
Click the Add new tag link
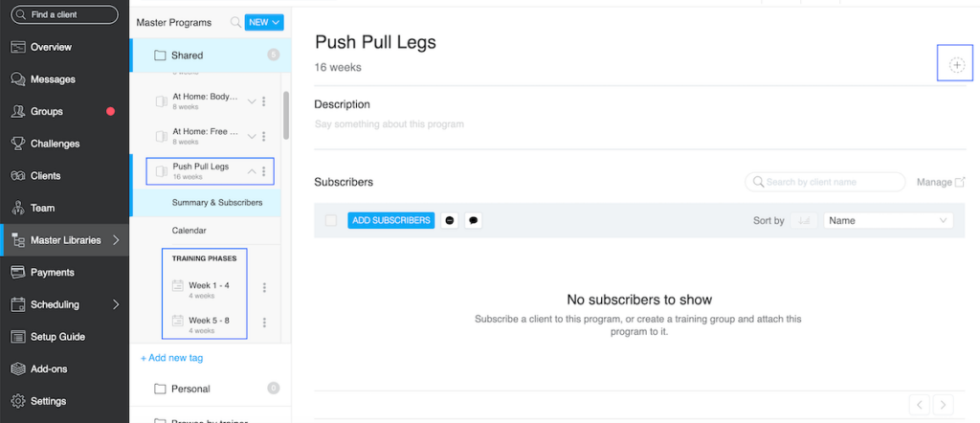click(171, 358)
